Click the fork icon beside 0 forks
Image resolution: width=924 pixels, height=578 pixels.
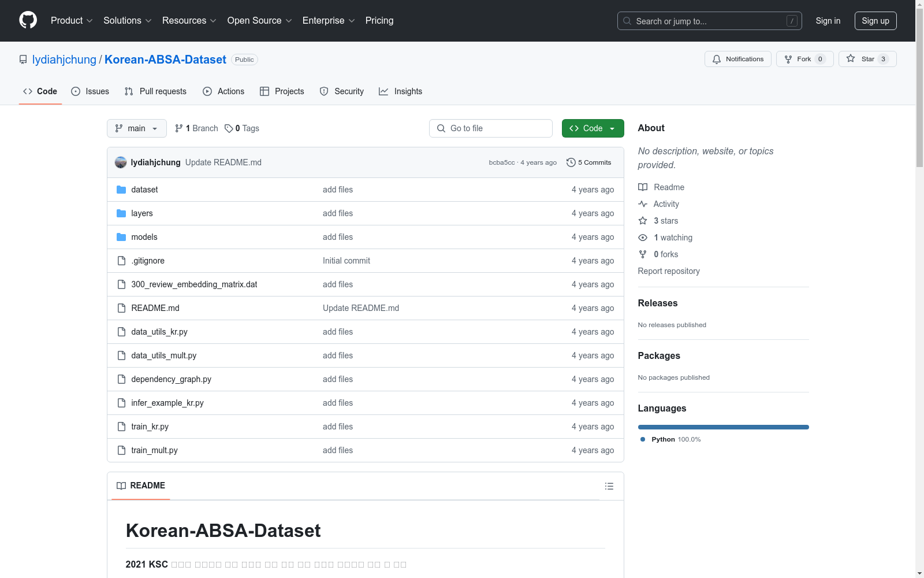point(643,254)
